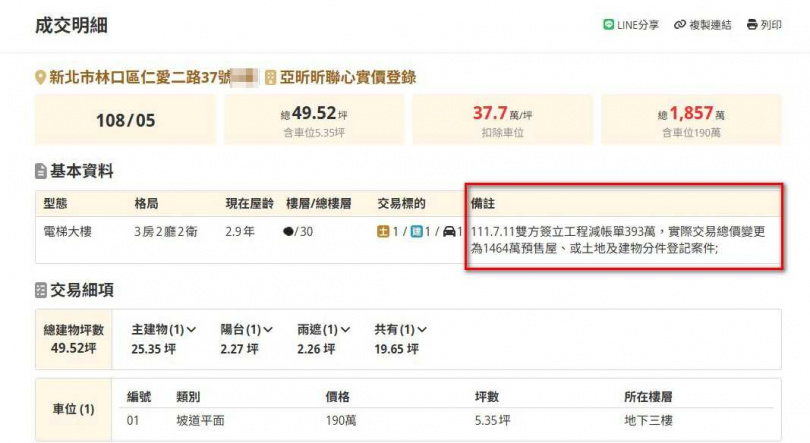Image resolution: width=810 pixels, height=443 pixels.
Task: Click the hidden floor dot before /30
Action: 288,232
